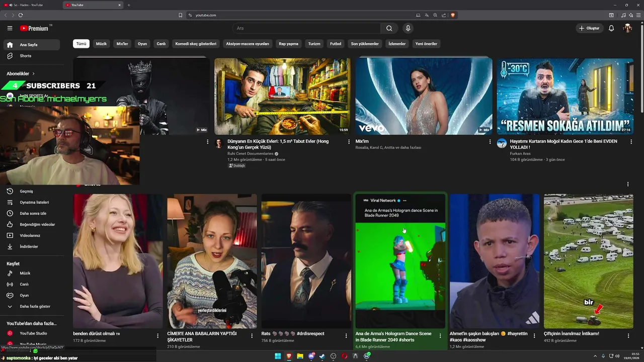Viewport: 644px width, 362px height.
Task: Open Videolarınız in sidebar
Action: 32,235
